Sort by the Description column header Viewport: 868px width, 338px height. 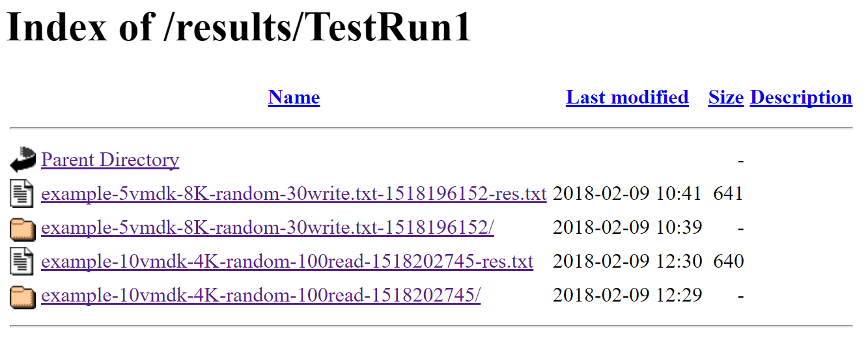tap(801, 98)
